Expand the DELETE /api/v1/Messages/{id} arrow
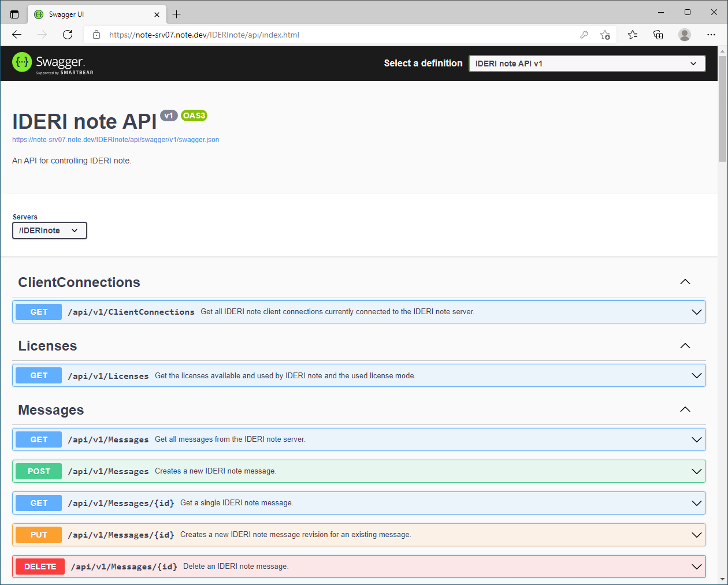 (x=697, y=567)
